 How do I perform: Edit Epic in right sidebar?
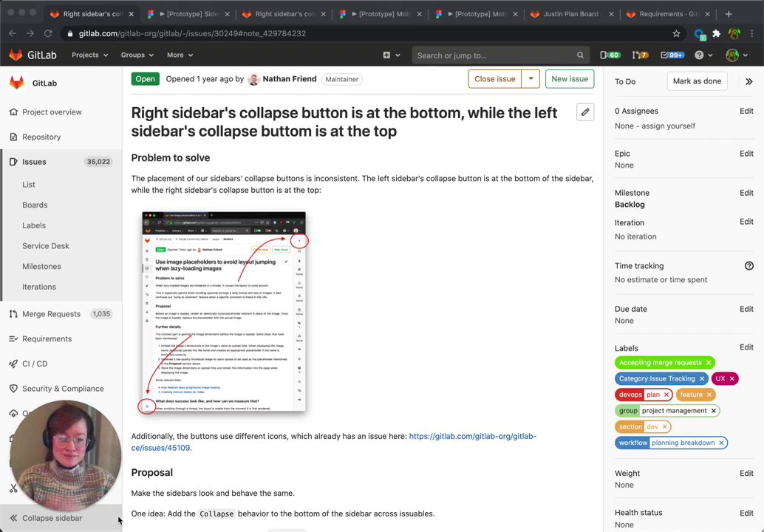coord(746,154)
